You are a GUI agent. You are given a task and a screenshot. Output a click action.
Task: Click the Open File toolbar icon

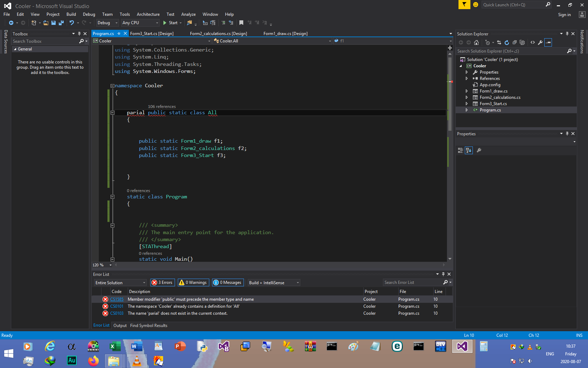click(x=46, y=23)
